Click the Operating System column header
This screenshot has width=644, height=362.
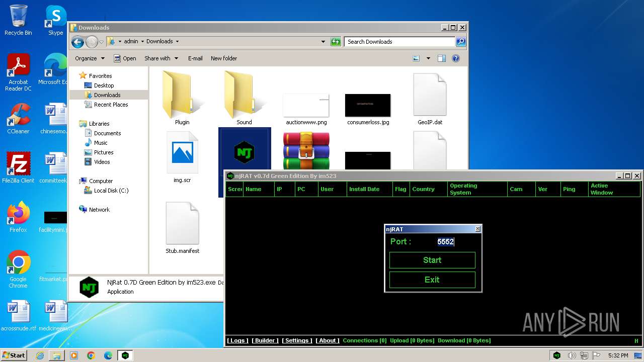click(x=477, y=189)
